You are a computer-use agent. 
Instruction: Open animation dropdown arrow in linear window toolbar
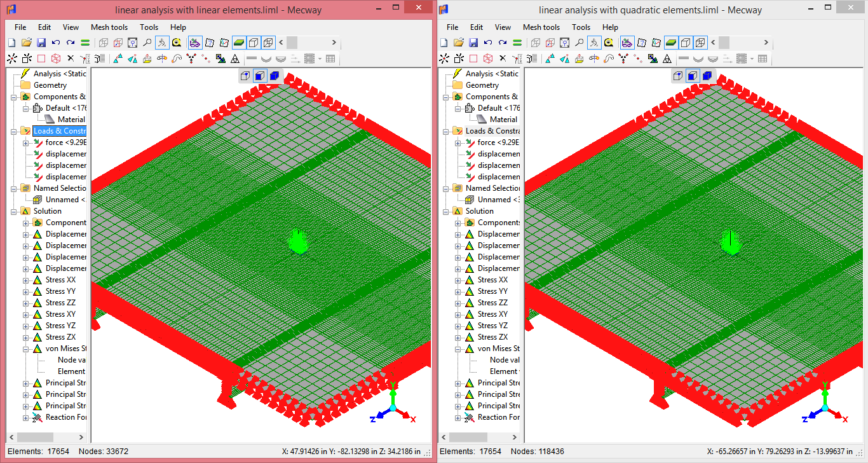click(320, 59)
